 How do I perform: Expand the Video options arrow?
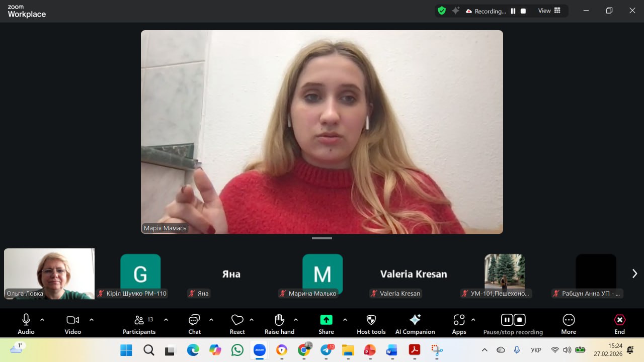click(x=92, y=320)
